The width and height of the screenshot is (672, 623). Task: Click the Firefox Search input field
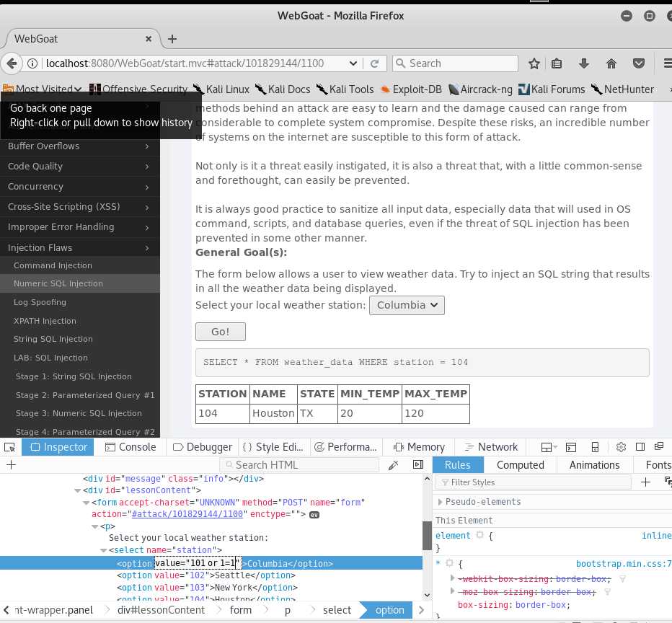(455, 63)
